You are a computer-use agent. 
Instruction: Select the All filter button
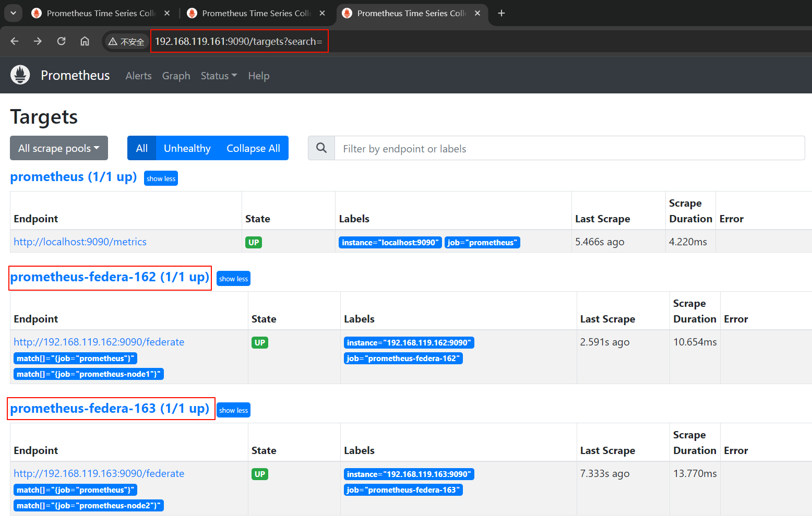(x=141, y=148)
